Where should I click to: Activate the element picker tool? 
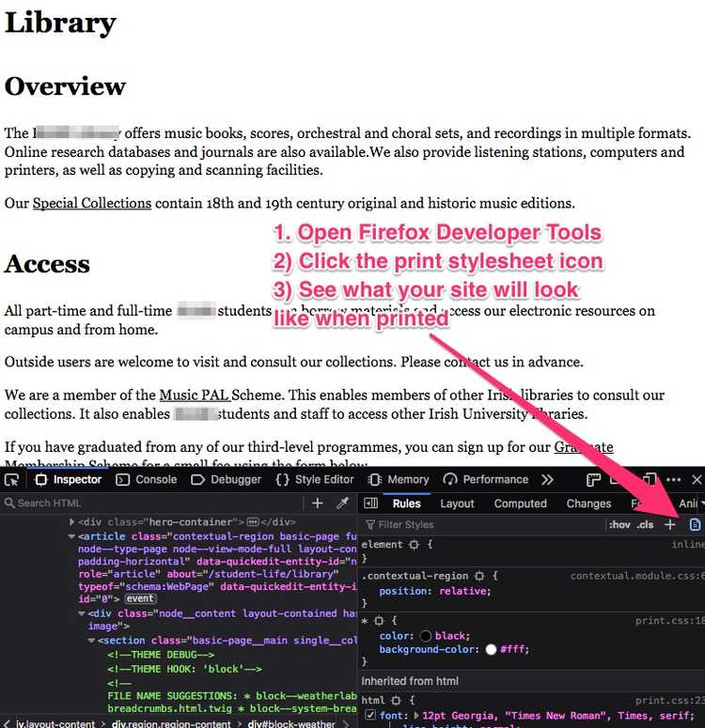[x=11, y=479]
